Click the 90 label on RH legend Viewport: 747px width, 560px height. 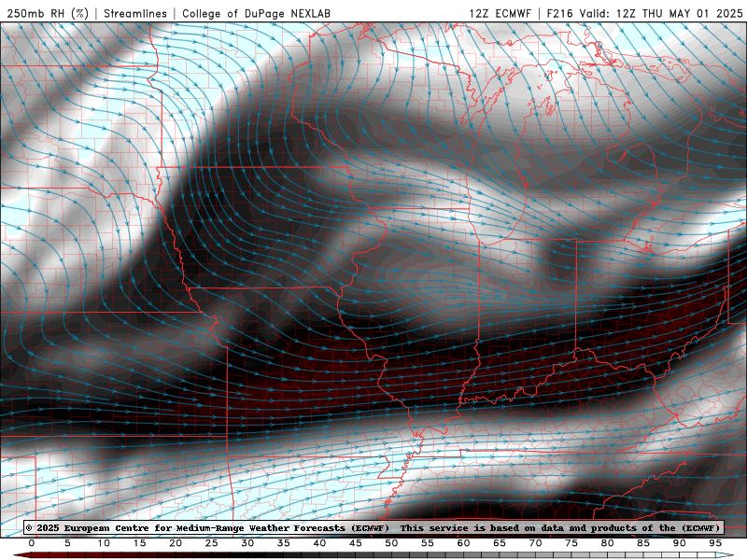(680, 543)
